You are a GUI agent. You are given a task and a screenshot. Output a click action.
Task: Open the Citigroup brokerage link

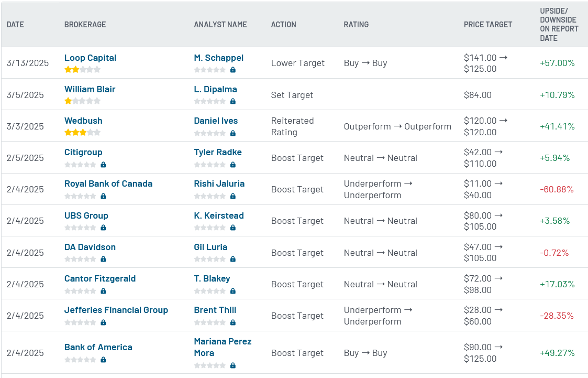(x=83, y=153)
